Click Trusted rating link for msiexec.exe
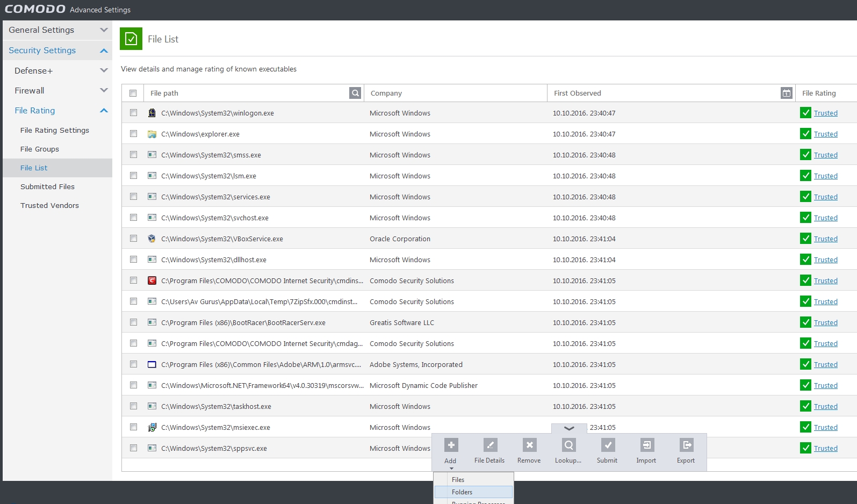This screenshot has width=857, height=504. [826, 427]
